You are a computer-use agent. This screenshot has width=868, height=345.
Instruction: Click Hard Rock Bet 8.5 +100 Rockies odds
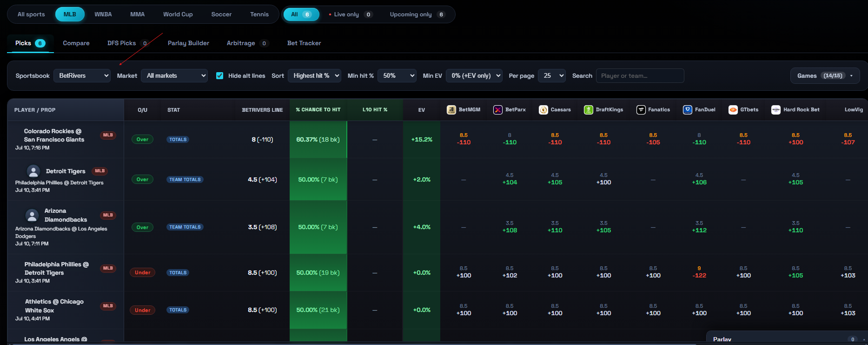[795, 139]
